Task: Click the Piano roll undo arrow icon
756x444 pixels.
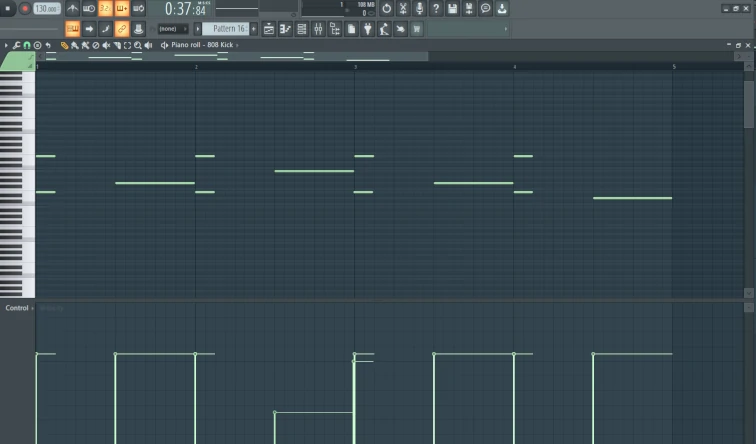Action: [x=48, y=45]
